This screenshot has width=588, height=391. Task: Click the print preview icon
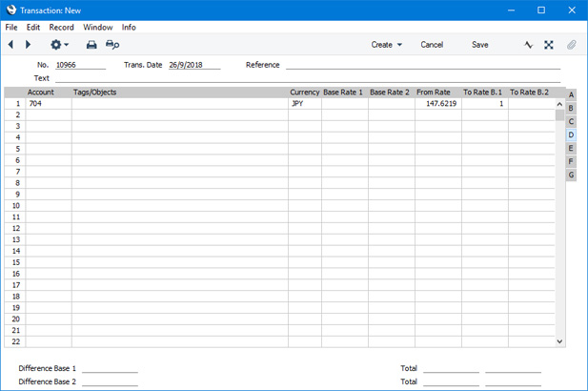112,45
